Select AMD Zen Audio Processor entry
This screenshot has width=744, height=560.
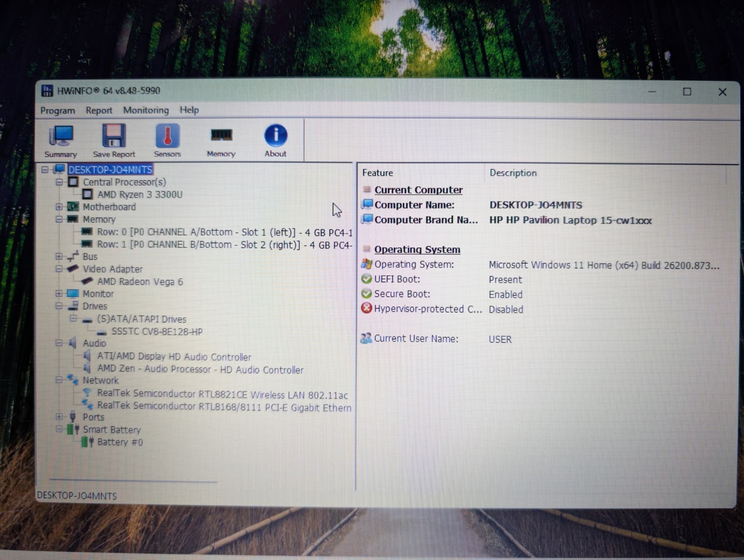(200, 369)
